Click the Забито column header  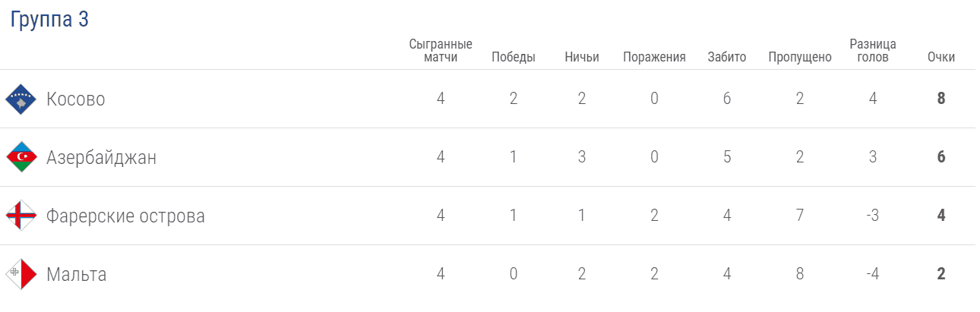tap(727, 58)
